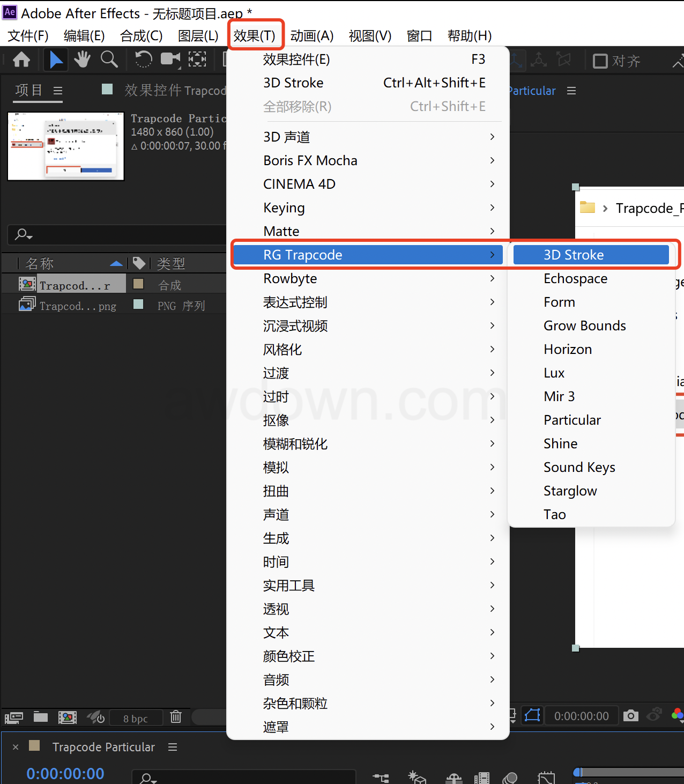
Task: Select the Rotation tool
Action: click(143, 60)
